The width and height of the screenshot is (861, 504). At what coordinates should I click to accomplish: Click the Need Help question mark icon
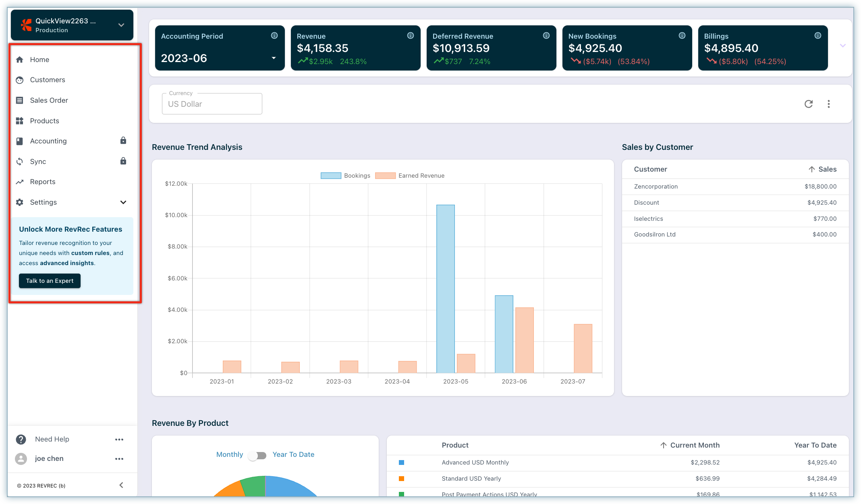21,440
